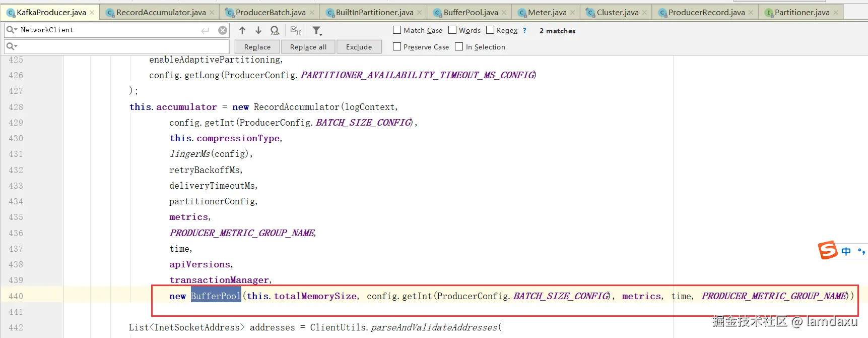Click RecordAccumulator in line 428
This screenshot has width=868, height=338.
coord(297,107)
